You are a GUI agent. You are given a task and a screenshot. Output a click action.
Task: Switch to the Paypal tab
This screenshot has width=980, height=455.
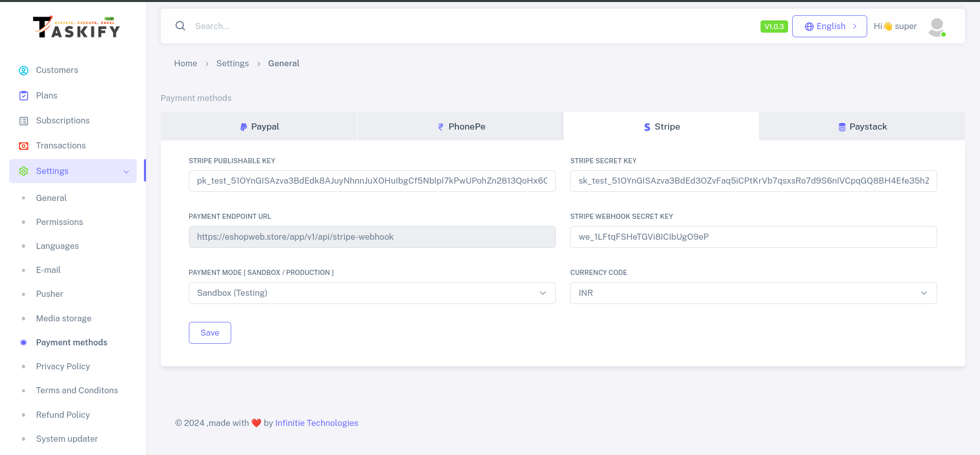point(259,127)
